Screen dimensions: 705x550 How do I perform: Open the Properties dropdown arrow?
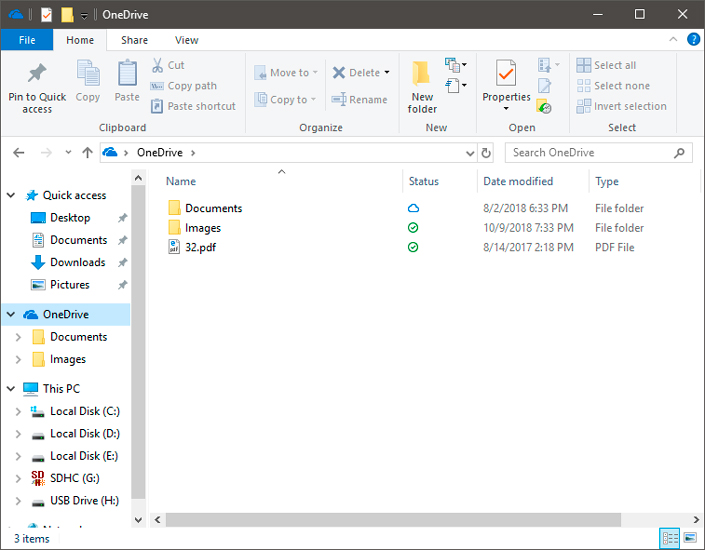tap(506, 109)
